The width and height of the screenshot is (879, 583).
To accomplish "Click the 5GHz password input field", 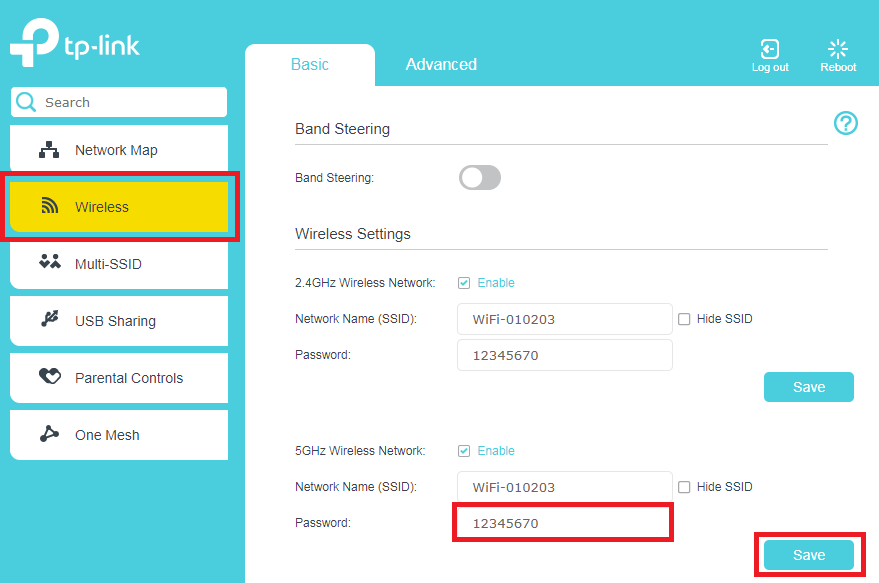I will coord(563,522).
